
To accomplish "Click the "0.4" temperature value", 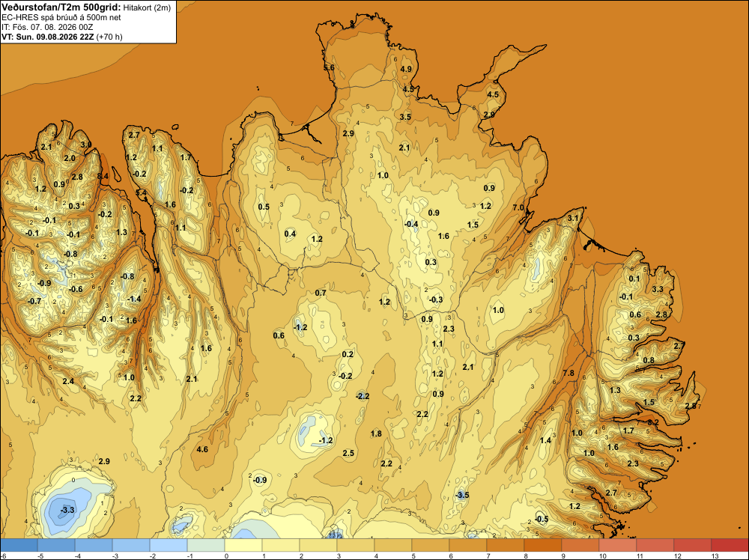I will [290, 234].
